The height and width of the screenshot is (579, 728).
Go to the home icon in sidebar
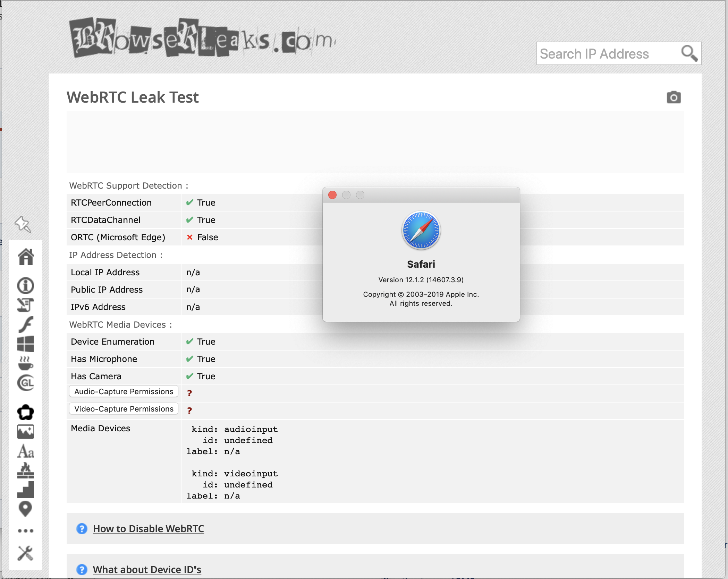coord(26,257)
